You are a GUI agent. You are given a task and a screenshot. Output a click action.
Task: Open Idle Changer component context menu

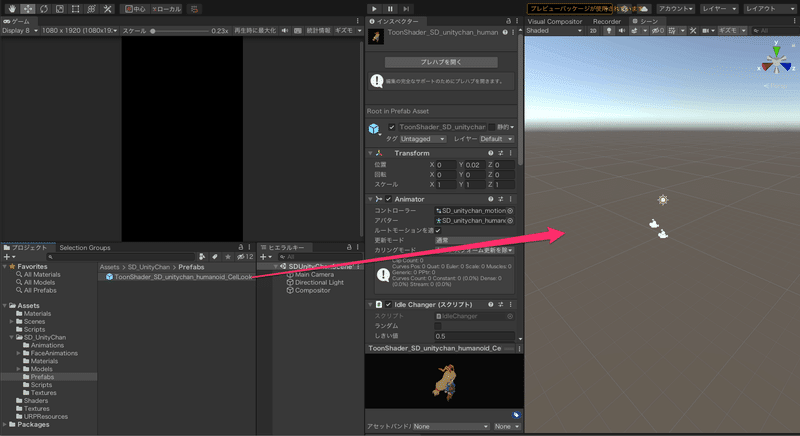click(x=511, y=304)
